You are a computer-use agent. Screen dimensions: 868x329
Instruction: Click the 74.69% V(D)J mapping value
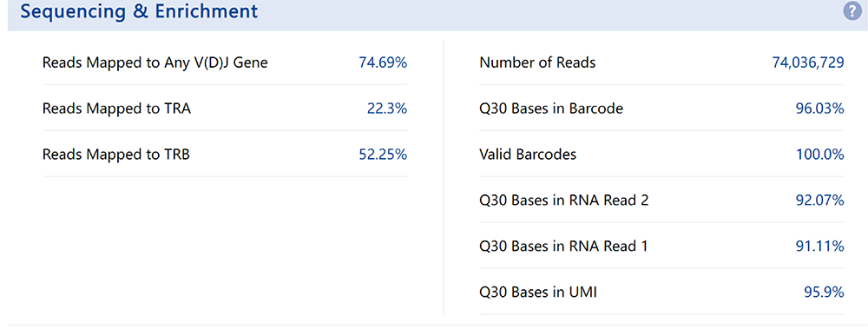(x=383, y=63)
